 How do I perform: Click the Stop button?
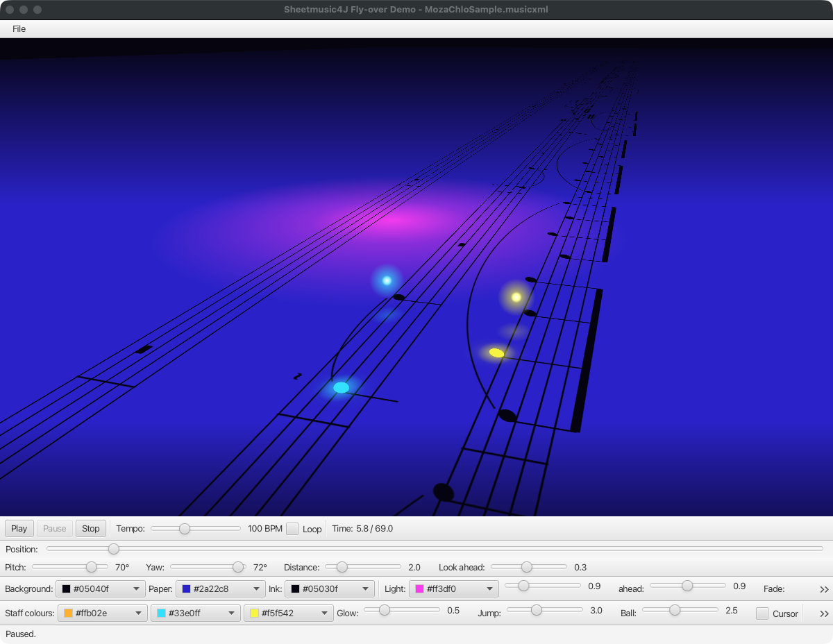pos(91,529)
